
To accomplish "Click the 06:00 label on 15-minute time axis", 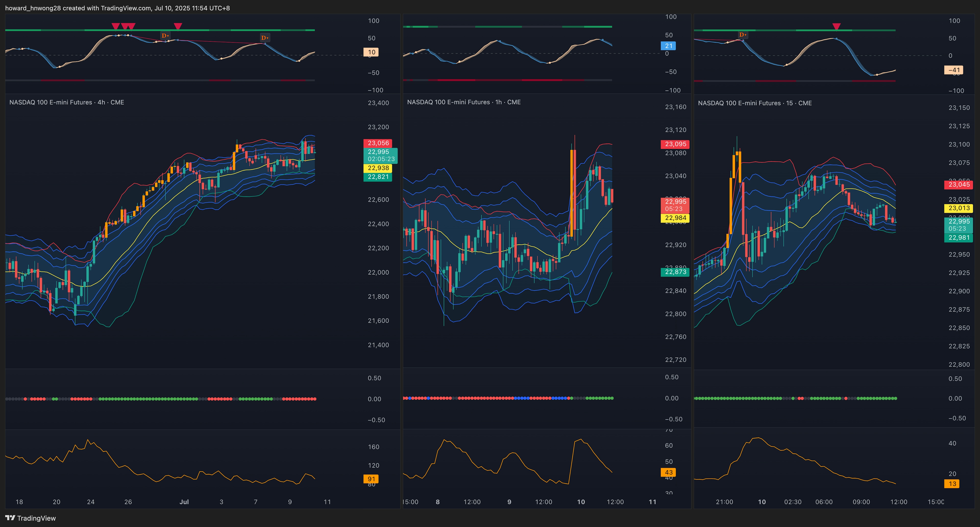I will pos(824,502).
